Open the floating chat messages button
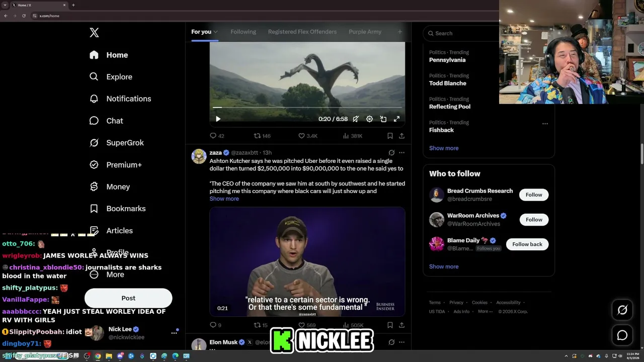Image resolution: width=644 pixels, height=362 pixels. click(622, 335)
